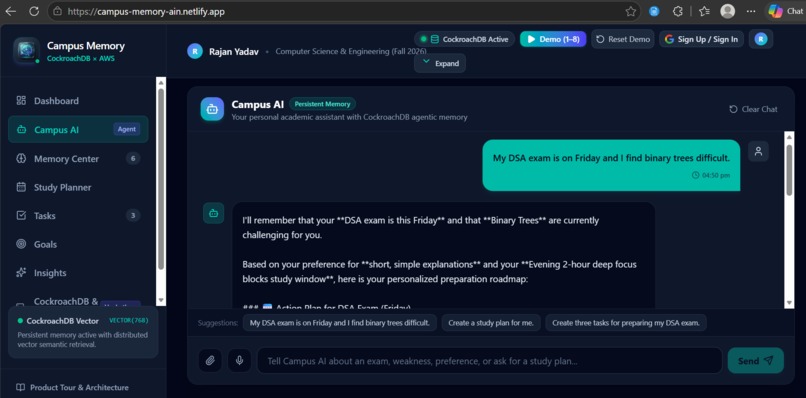Click the Rajan Yadav avatar in header
806x398 pixels.
tap(195, 51)
